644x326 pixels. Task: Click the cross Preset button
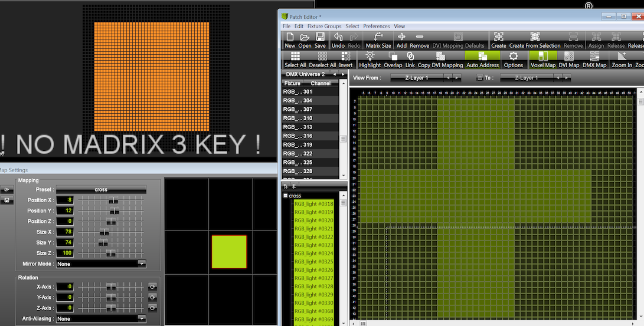click(x=101, y=189)
